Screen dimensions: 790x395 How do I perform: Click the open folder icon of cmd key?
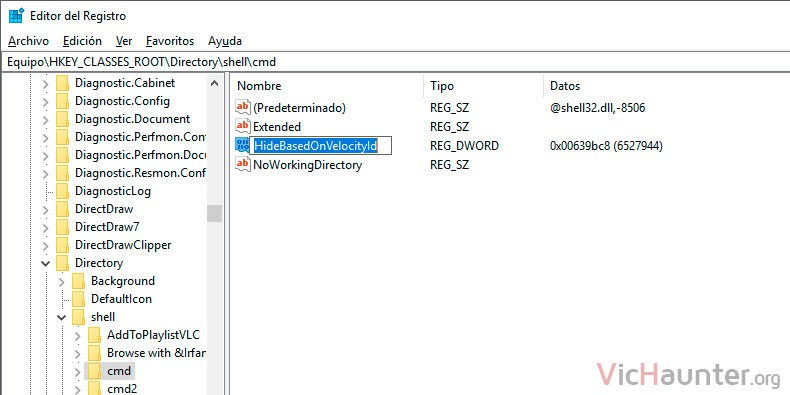pos(95,371)
